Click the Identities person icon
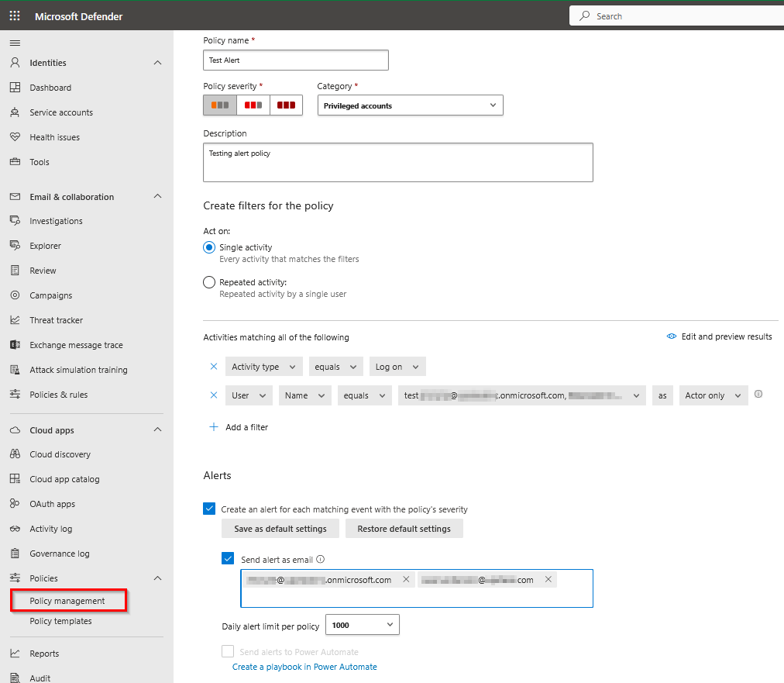The width and height of the screenshot is (784, 683). pos(15,63)
